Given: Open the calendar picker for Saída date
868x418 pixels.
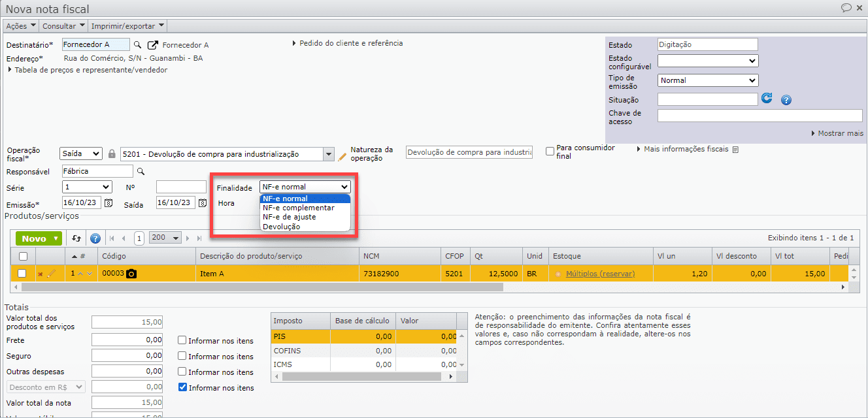Looking at the screenshot, I should 203,203.
